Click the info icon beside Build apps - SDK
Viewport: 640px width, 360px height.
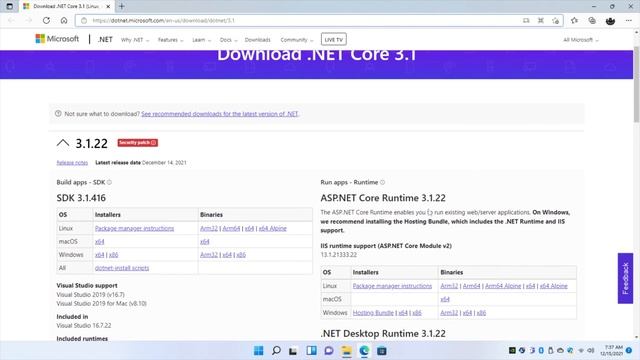pos(109,182)
